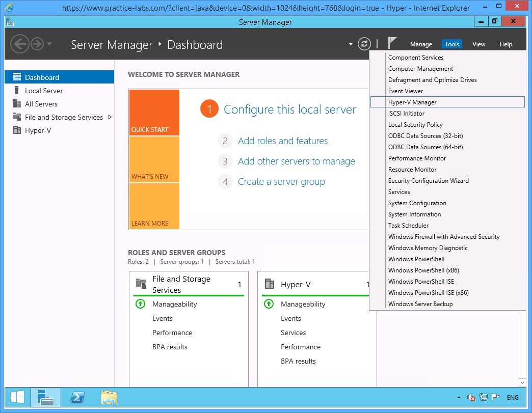Click the Add roles and features link

pyautogui.click(x=283, y=141)
